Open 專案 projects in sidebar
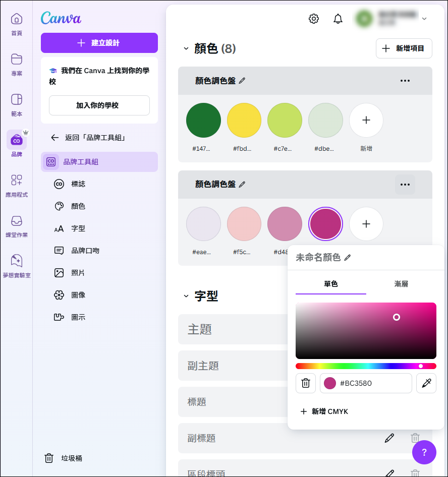 point(17,65)
